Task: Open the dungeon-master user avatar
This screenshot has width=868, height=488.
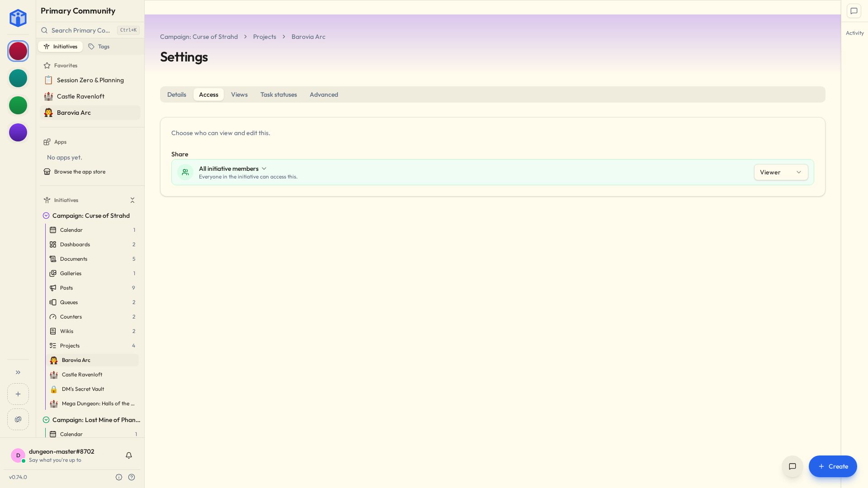Action: (x=18, y=455)
